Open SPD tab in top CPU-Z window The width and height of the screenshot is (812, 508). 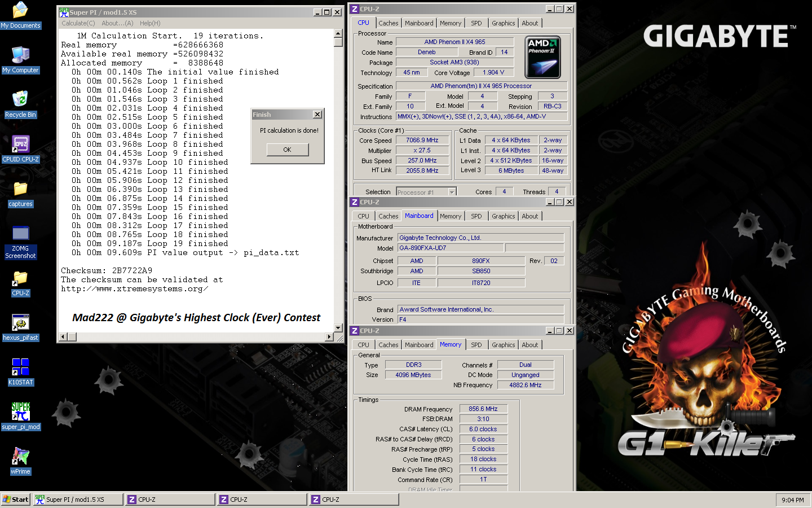coord(476,23)
